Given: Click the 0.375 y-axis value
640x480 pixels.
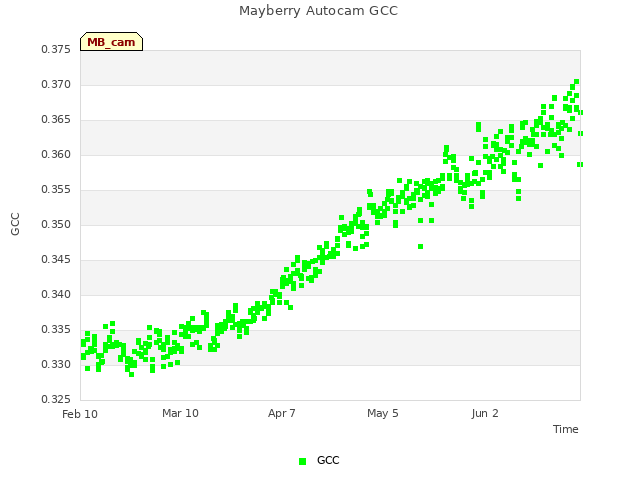Looking at the screenshot, I should [x=56, y=50].
